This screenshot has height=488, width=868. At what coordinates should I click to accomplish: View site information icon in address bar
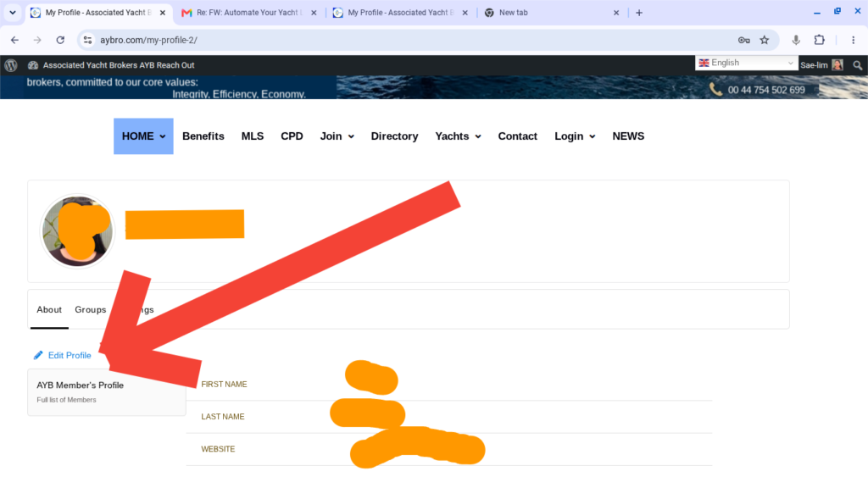87,40
